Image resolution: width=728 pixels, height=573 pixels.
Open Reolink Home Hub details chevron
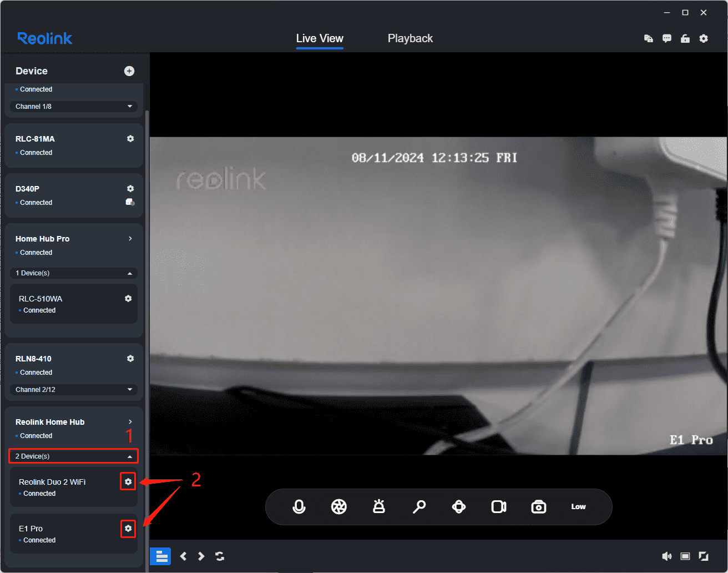click(130, 422)
